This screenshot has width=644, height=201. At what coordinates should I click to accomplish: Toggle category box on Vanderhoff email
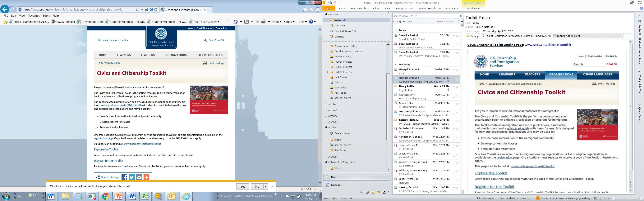pos(454,138)
